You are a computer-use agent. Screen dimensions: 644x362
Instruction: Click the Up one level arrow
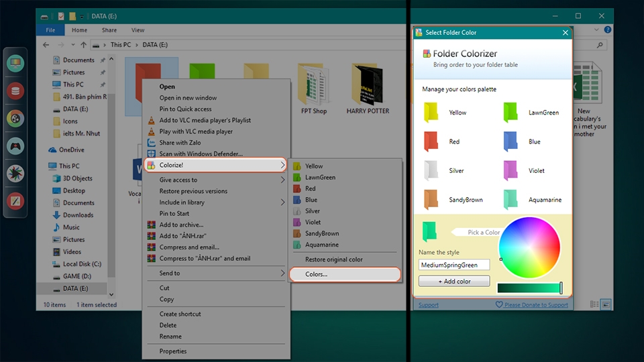(x=83, y=45)
